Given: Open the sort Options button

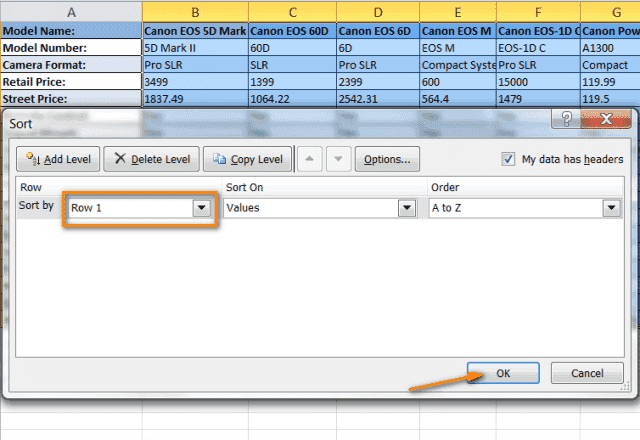Looking at the screenshot, I should pyautogui.click(x=387, y=159).
